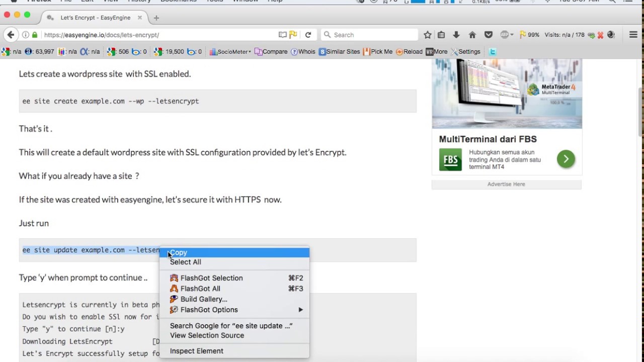Choose FlashGot All in context menu

[234, 289]
